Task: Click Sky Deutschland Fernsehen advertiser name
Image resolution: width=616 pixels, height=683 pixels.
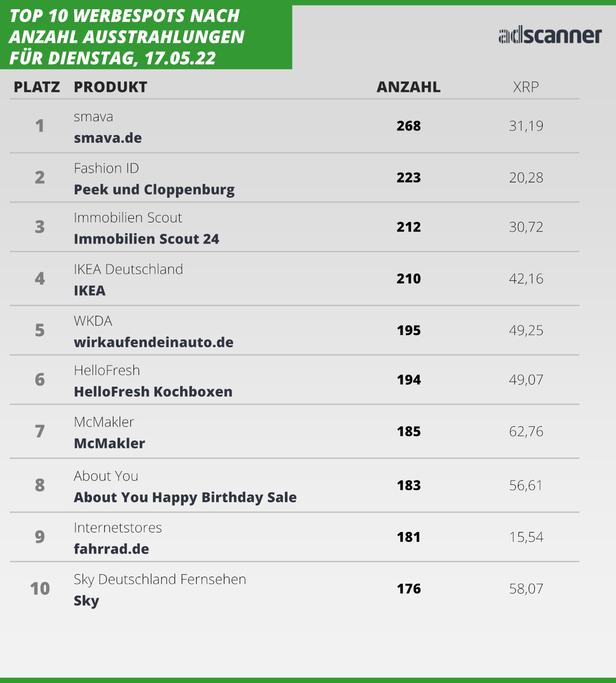Action: [x=160, y=579]
